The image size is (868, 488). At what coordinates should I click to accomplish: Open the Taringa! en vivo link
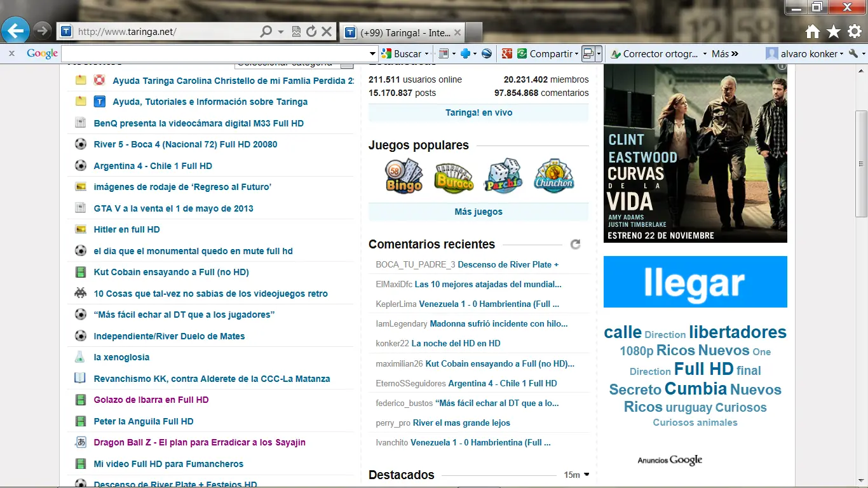click(x=478, y=112)
